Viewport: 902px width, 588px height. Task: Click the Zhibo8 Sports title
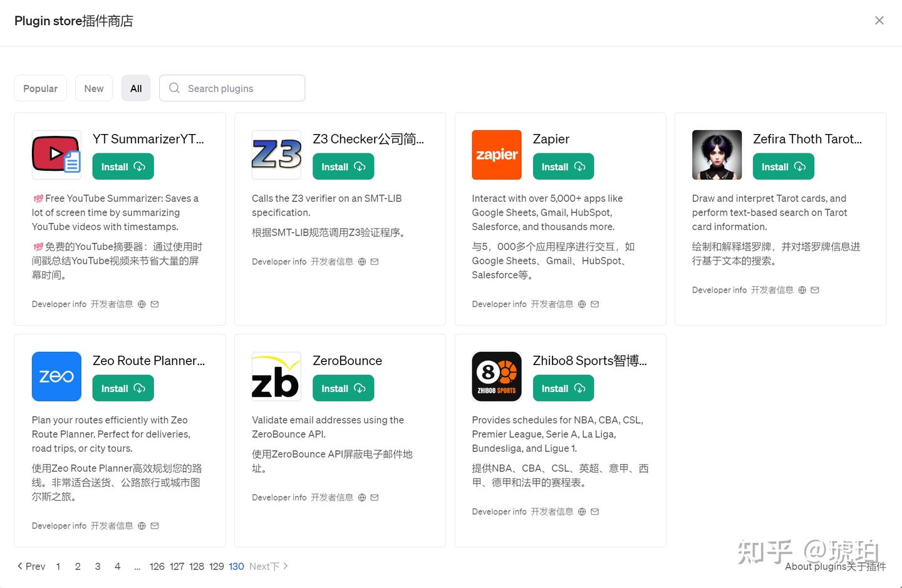590,361
